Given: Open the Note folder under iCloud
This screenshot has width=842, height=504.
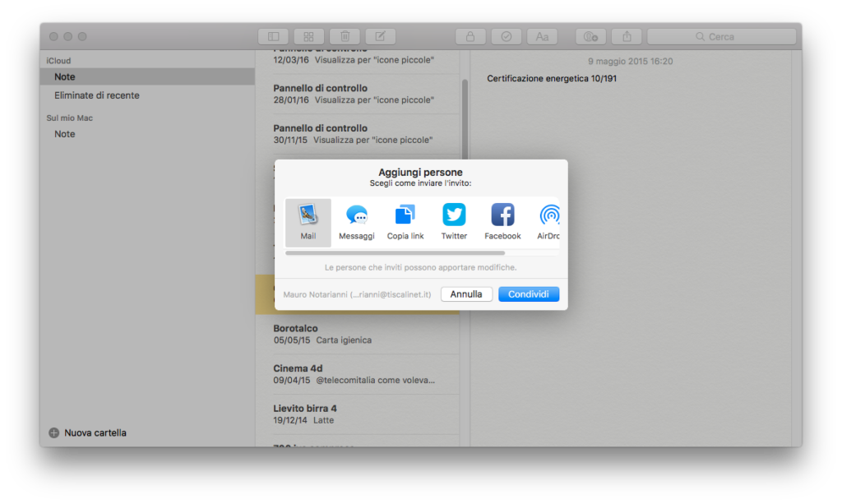Looking at the screenshot, I should [64, 76].
